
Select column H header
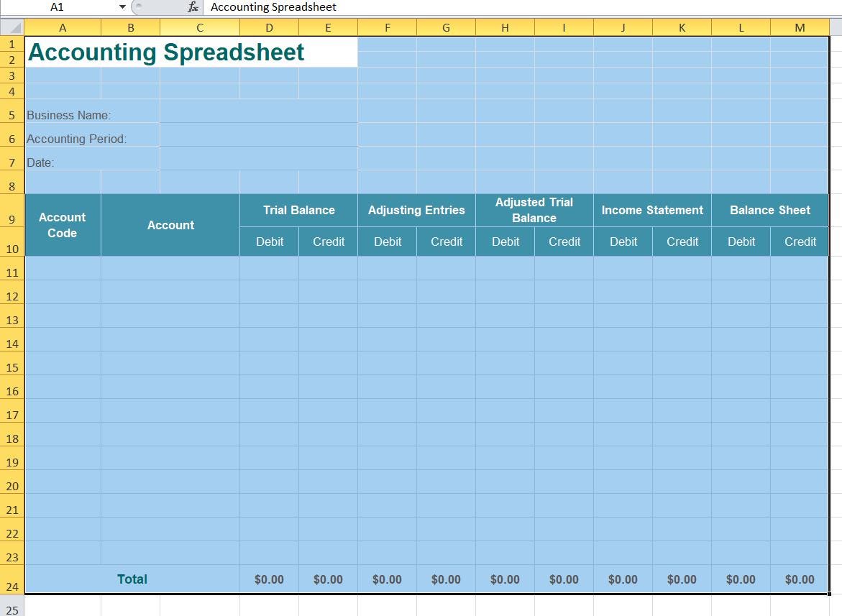point(505,27)
